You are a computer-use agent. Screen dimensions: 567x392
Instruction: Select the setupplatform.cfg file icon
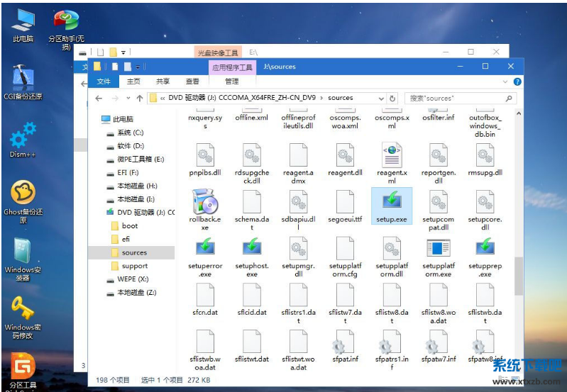point(345,248)
